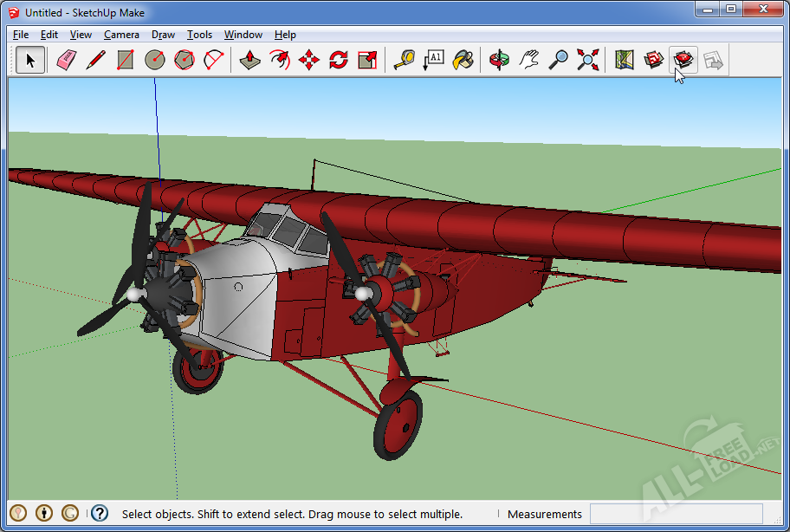The width and height of the screenshot is (790, 532).
Task: Activate the Rotate tool
Action: tap(339, 60)
